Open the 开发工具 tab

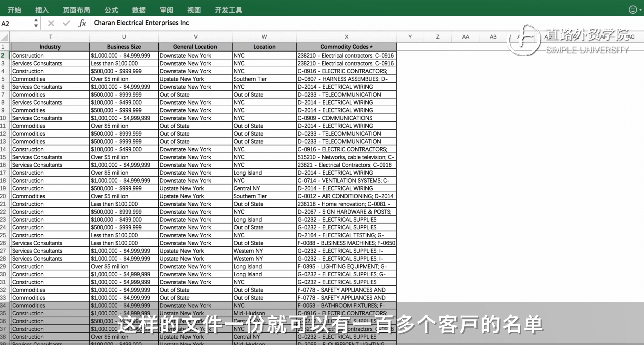coord(228,10)
